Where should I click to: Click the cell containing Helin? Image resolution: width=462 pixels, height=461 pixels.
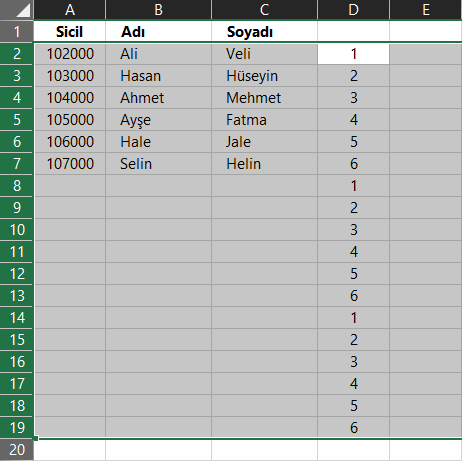coord(264,164)
